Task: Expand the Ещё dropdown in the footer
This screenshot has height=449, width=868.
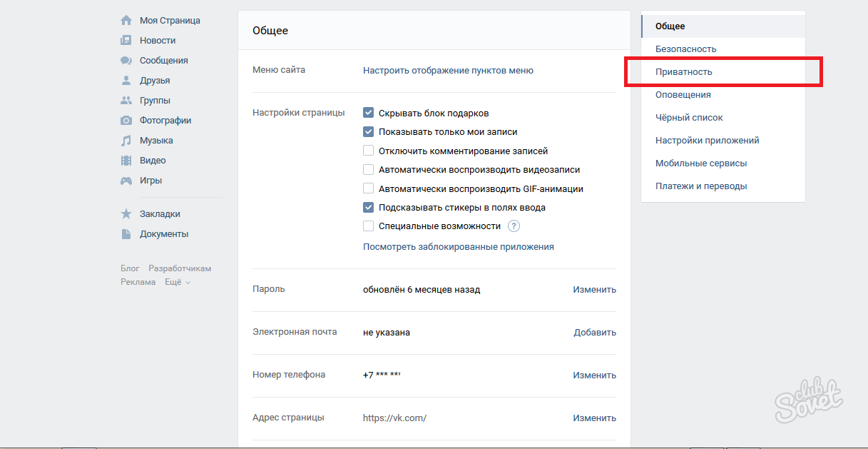Action: [178, 282]
